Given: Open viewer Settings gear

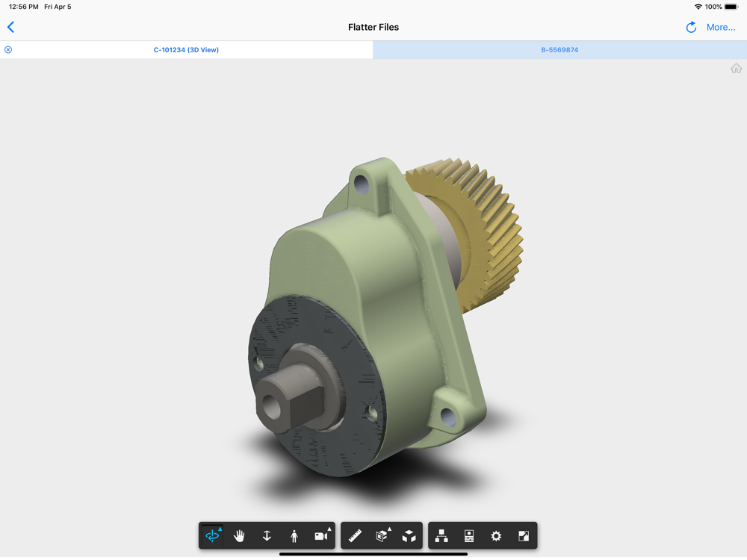Looking at the screenshot, I should click(496, 536).
